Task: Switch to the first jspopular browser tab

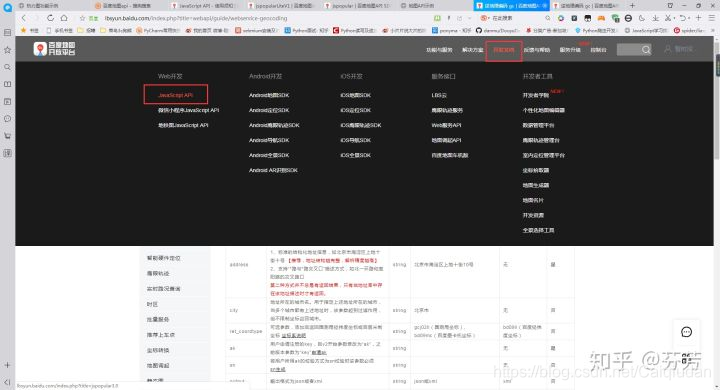Action: [281, 6]
